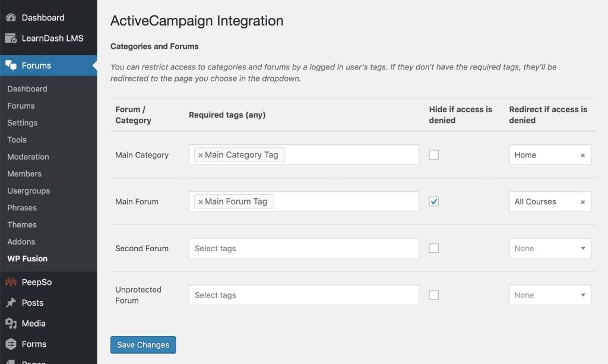Click the Forums speech bubbles icon

[x=11, y=65]
